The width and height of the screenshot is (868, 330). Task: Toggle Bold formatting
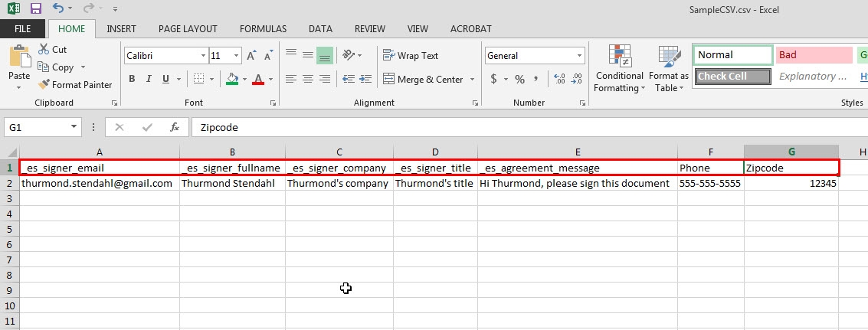[x=132, y=79]
